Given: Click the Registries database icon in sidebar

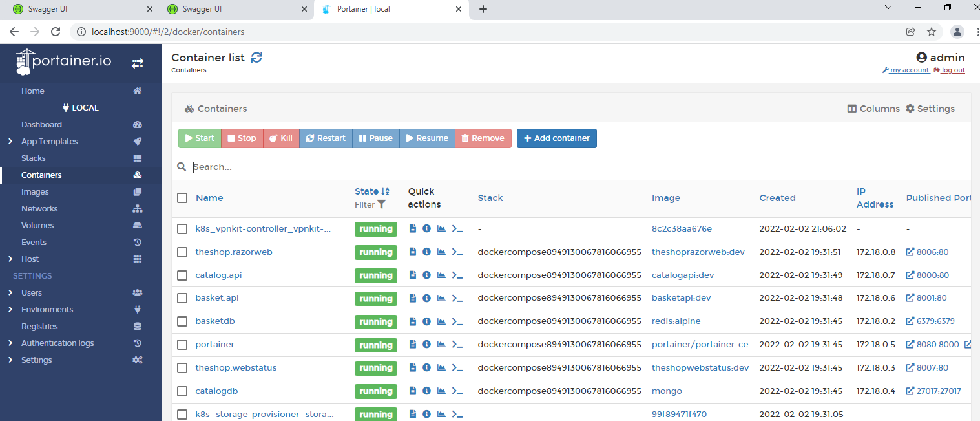Looking at the screenshot, I should pyautogui.click(x=137, y=327).
